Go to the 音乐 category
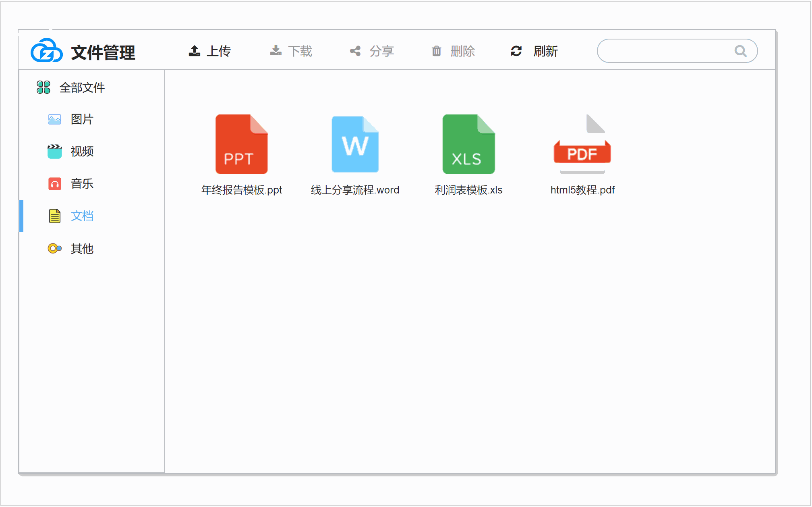 tap(82, 184)
